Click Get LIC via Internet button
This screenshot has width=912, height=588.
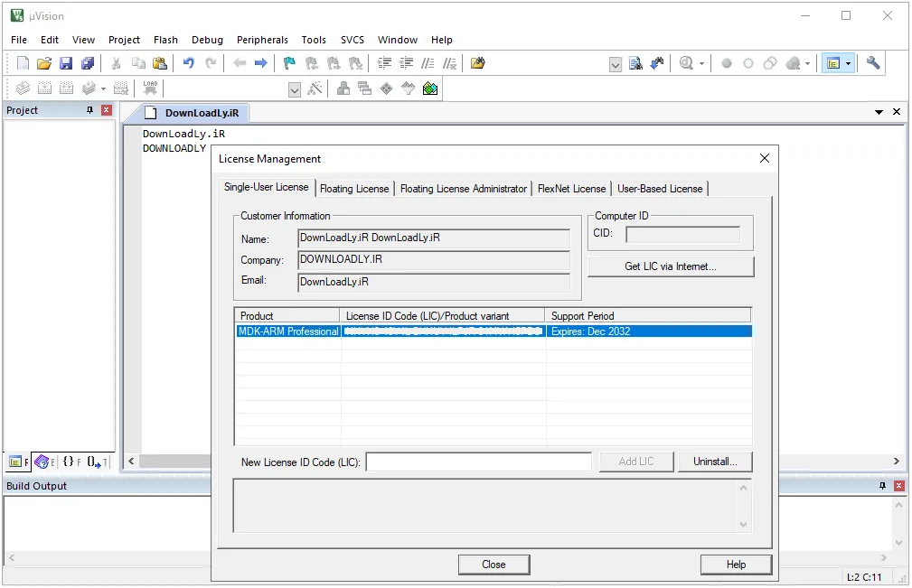pos(671,266)
